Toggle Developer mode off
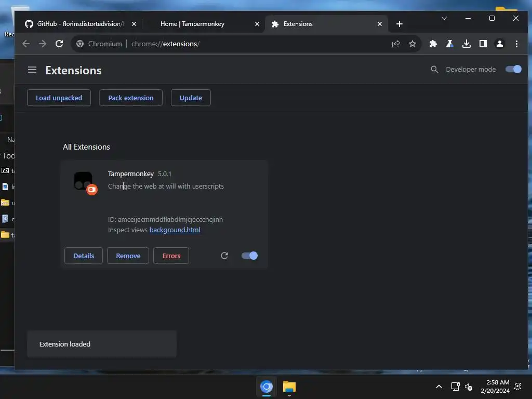Viewport: 532px width, 399px height. [513, 69]
